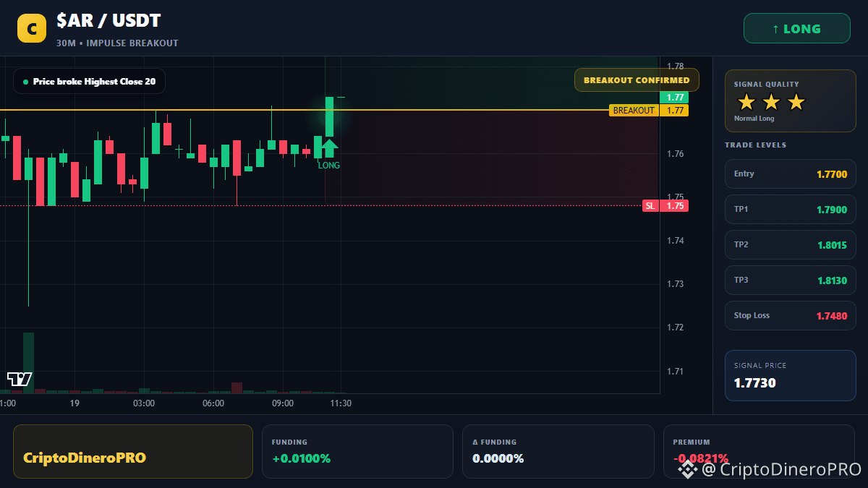Click the green 1.77 current price tag
868x488 pixels.
tap(674, 98)
